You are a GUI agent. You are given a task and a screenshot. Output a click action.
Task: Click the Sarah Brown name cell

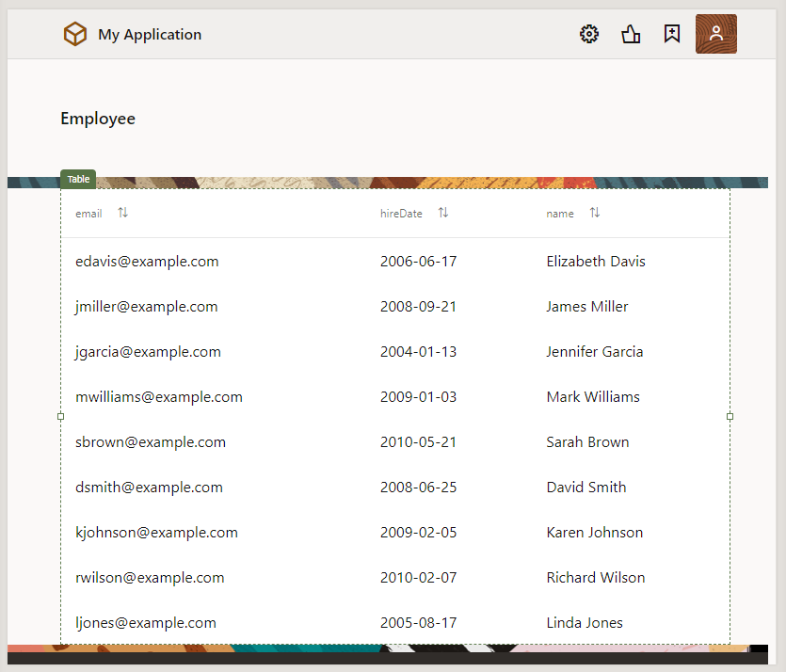pos(587,442)
